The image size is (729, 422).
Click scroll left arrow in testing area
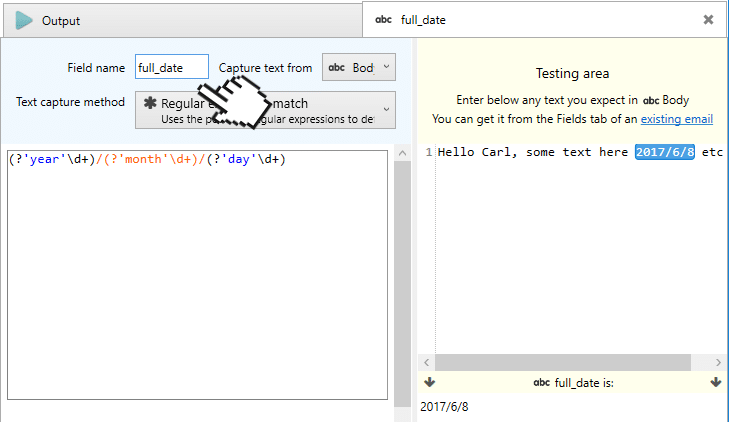[x=426, y=363]
